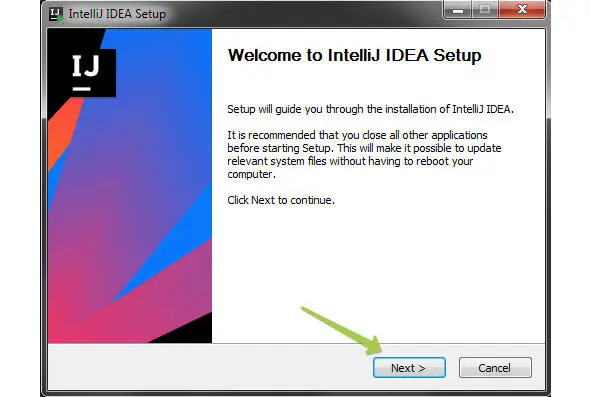Click the blank white area below instructions
Viewport: 591px width, 397px height.
[377, 264]
